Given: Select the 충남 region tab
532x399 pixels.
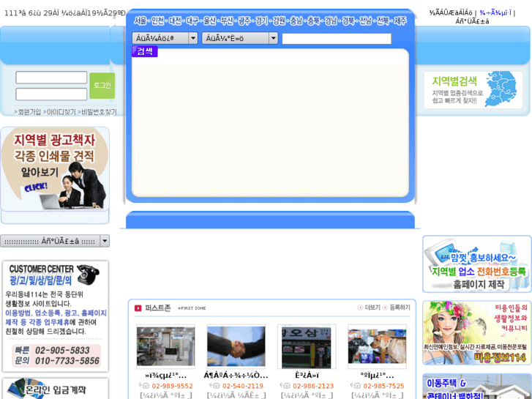Looking at the screenshot, I should (x=296, y=21).
